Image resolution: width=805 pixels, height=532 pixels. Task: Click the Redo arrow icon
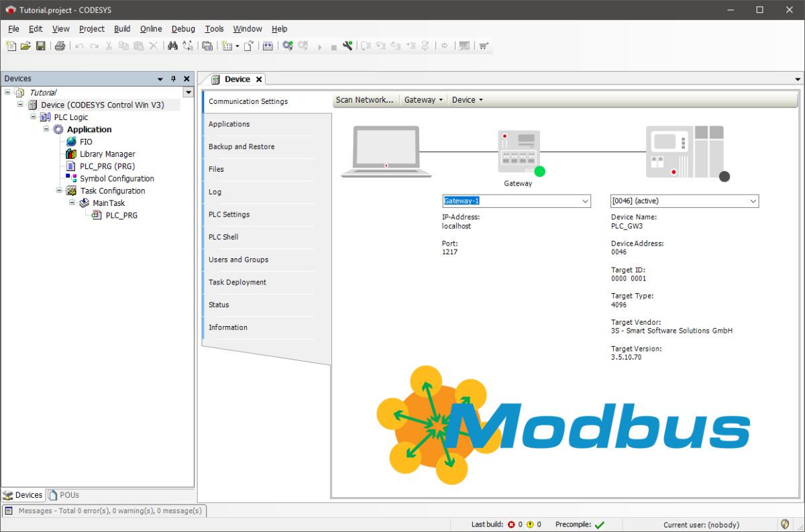click(94, 46)
